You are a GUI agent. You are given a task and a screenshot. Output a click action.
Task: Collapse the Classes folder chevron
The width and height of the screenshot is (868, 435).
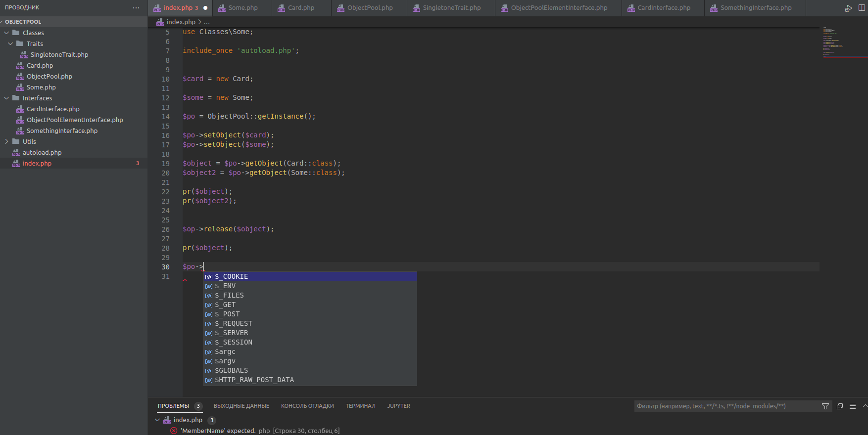click(6, 33)
